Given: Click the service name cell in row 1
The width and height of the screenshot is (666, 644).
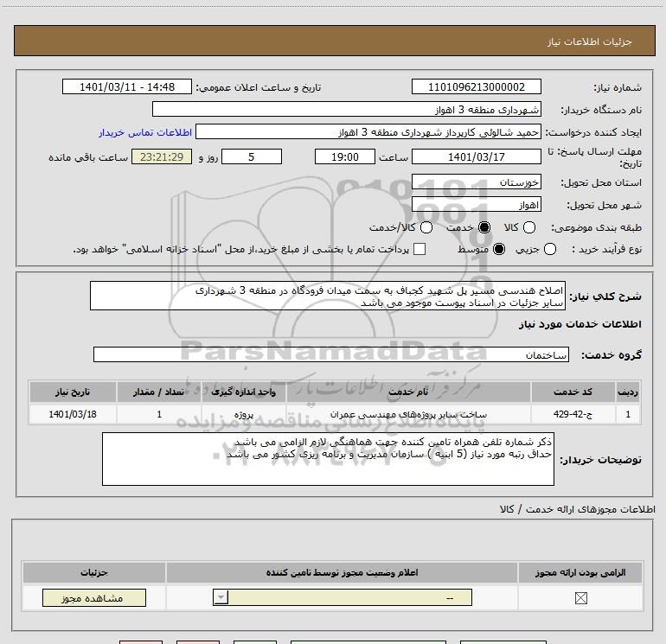Looking at the screenshot, I should pyautogui.click(x=408, y=414).
